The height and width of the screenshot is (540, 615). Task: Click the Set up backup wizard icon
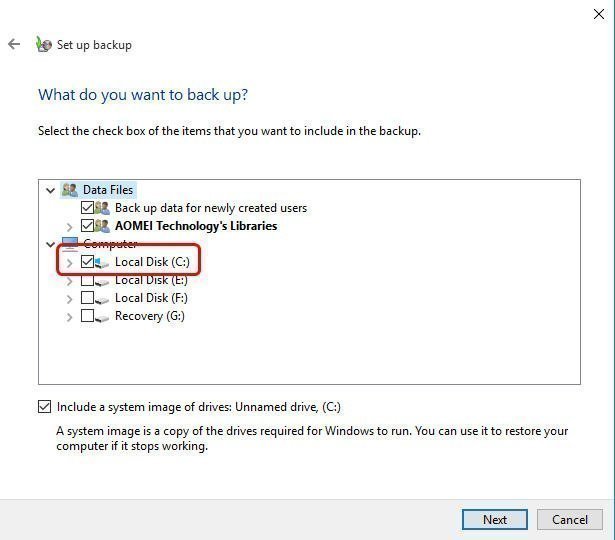click(43, 44)
